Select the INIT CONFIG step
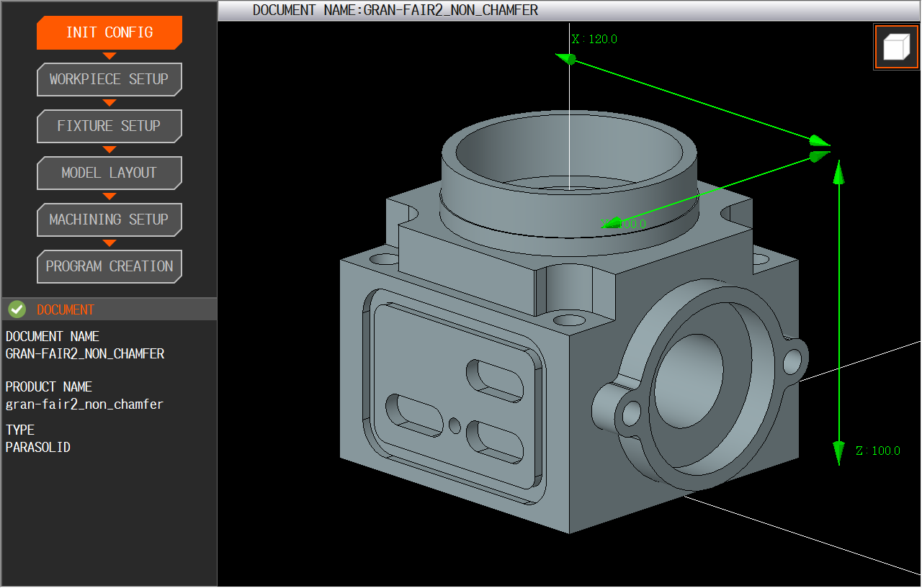 [109, 32]
